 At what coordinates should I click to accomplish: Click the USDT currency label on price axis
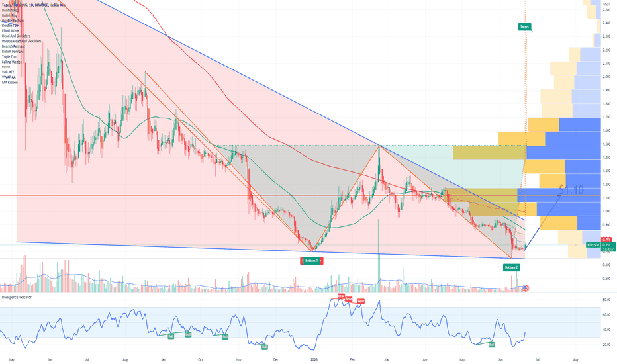click(606, 3)
